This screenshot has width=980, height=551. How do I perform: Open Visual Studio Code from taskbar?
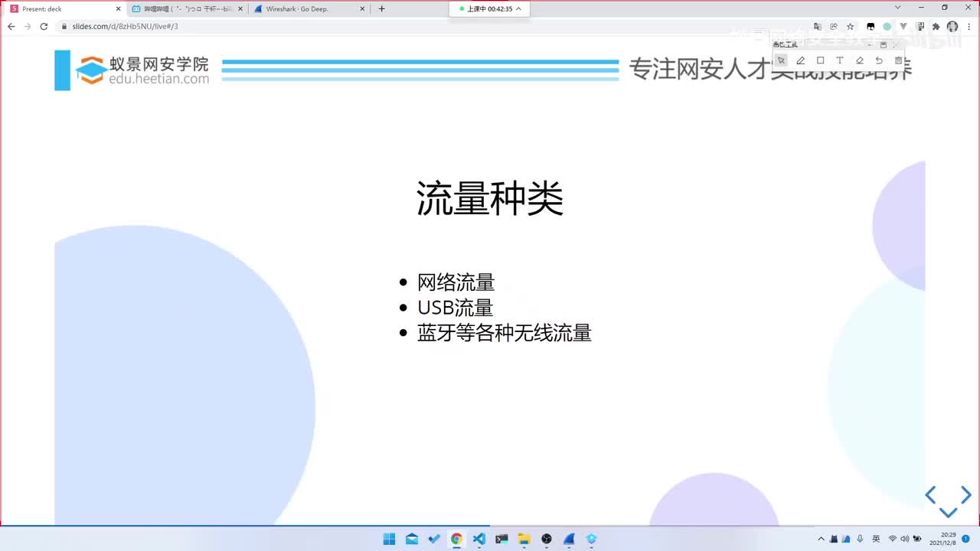479,539
